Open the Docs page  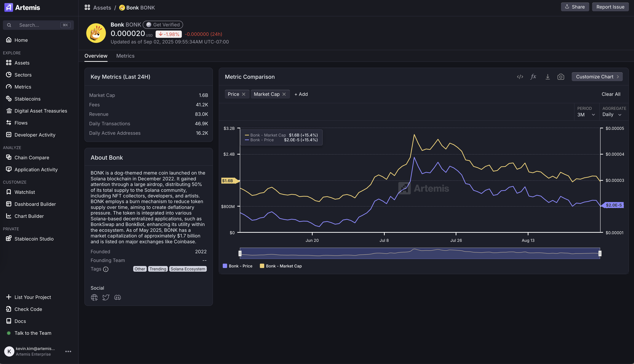pyautogui.click(x=16, y=321)
